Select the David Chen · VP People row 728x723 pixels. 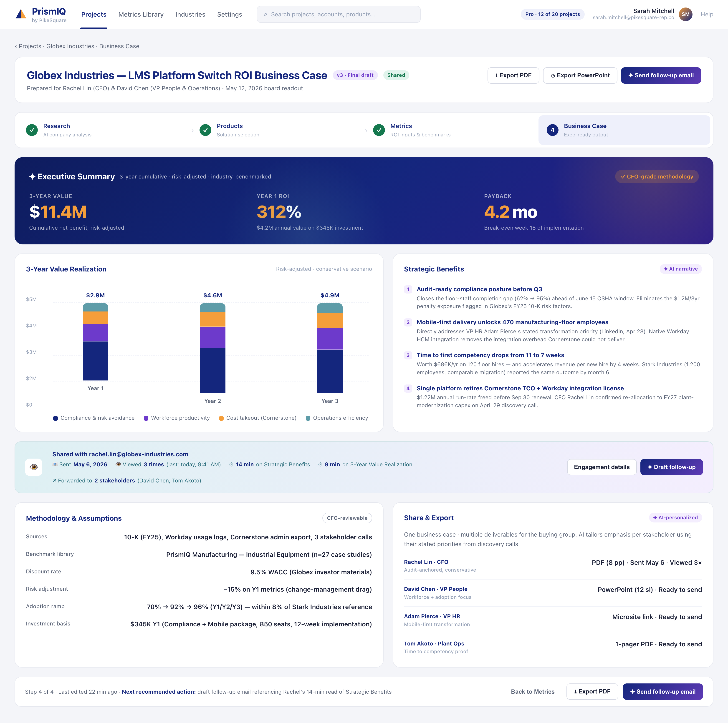pos(553,593)
